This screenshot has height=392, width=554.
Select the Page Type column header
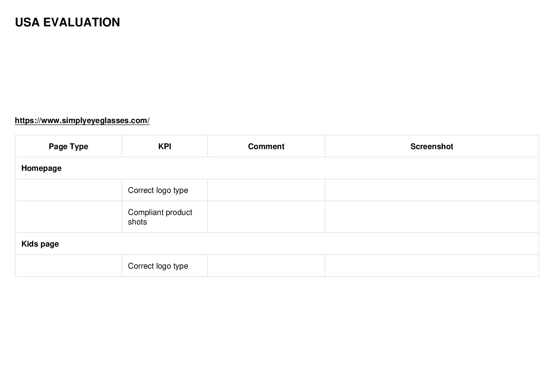(68, 146)
